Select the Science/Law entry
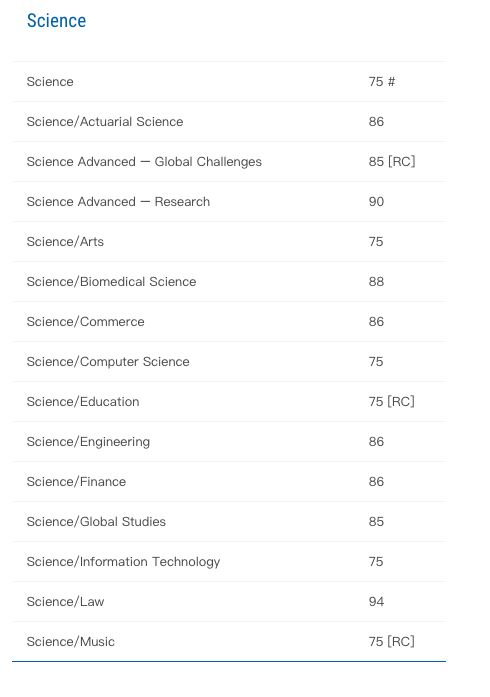The width and height of the screenshot is (490, 697). click(229, 602)
